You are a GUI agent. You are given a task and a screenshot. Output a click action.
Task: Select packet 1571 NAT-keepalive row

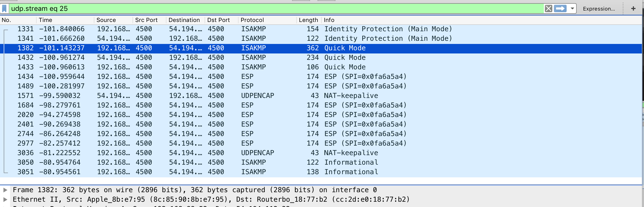(321, 96)
